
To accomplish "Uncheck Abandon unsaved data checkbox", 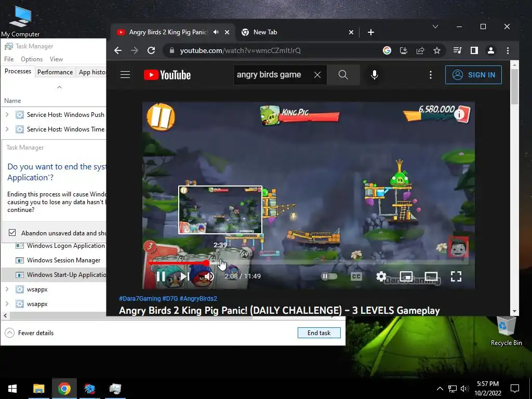I will coord(12,232).
